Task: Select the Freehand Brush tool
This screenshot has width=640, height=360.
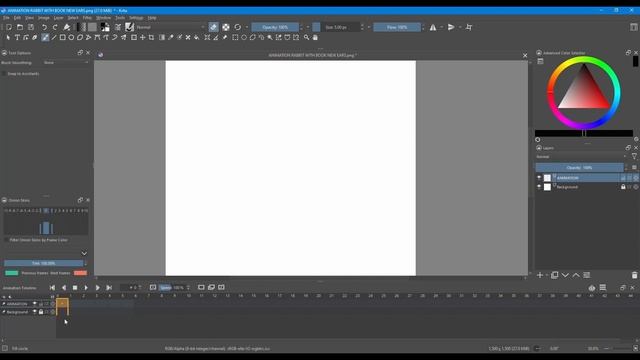Action: coord(45,38)
